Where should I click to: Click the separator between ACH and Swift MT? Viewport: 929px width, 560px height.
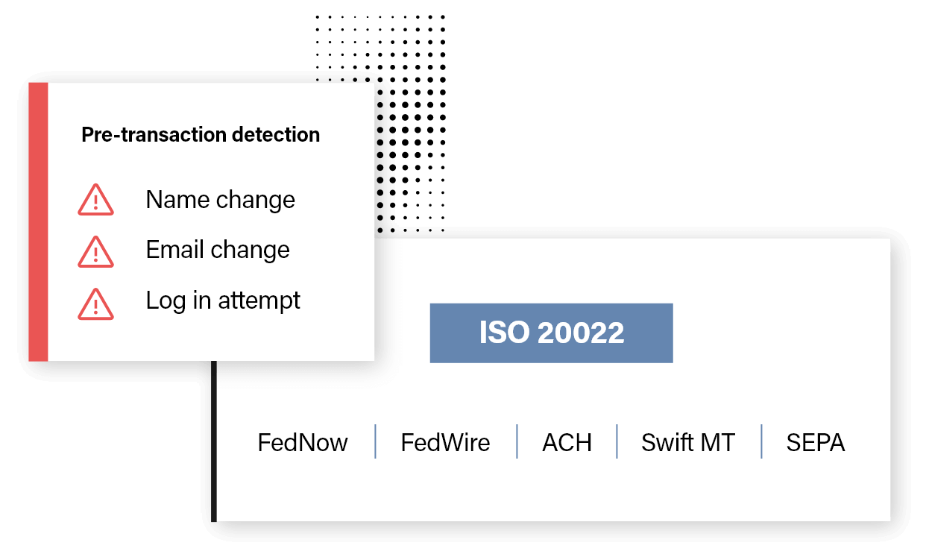click(x=617, y=441)
